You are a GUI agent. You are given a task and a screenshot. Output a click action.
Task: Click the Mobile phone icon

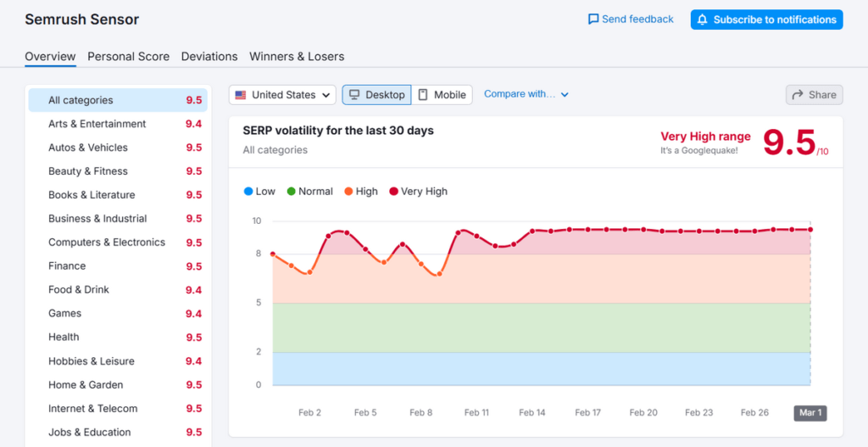coord(423,95)
